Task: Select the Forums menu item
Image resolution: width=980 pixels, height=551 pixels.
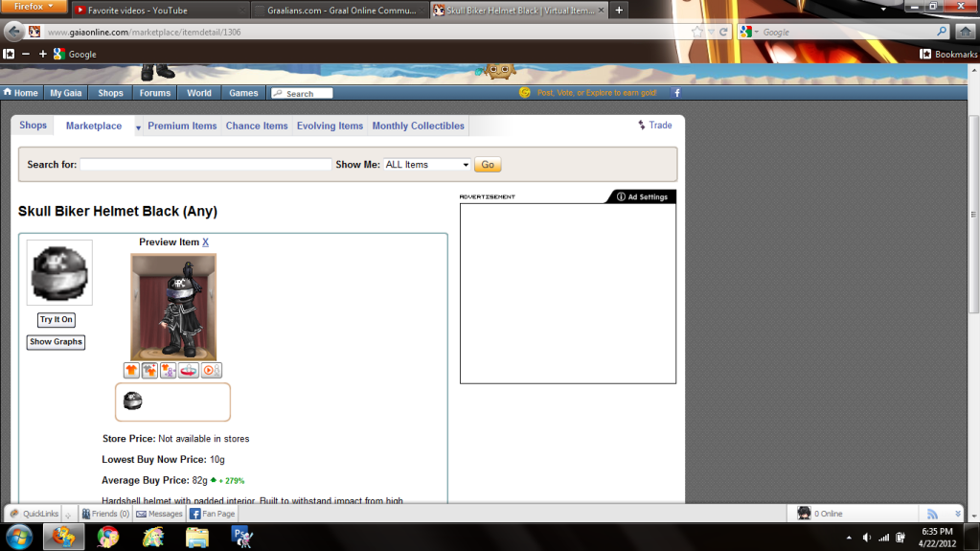Action: [154, 93]
